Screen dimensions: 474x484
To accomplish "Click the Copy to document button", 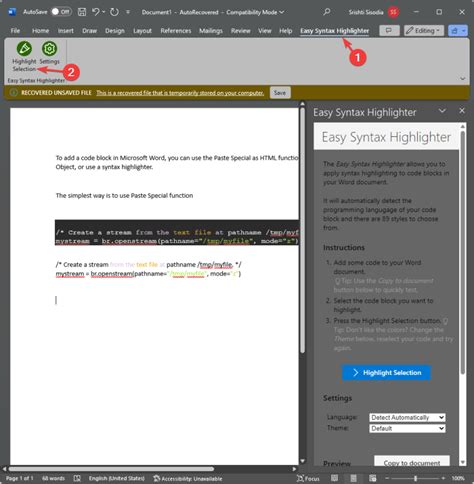I will pyautogui.click(x=412, y=462).
